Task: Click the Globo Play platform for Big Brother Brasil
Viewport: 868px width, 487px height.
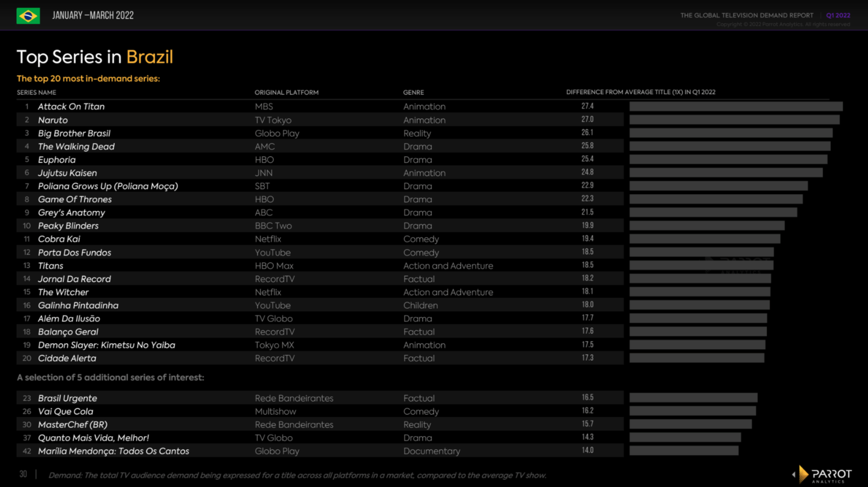Action: point(277,133)
